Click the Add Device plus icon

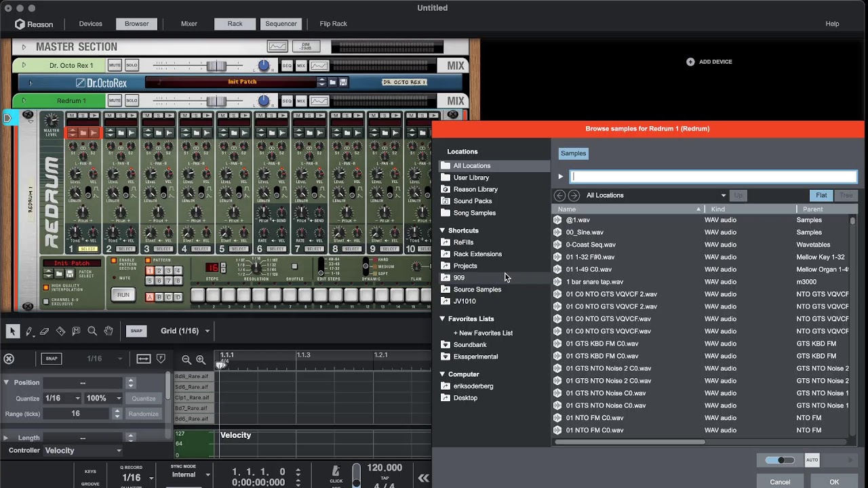(x=690, y=62)
